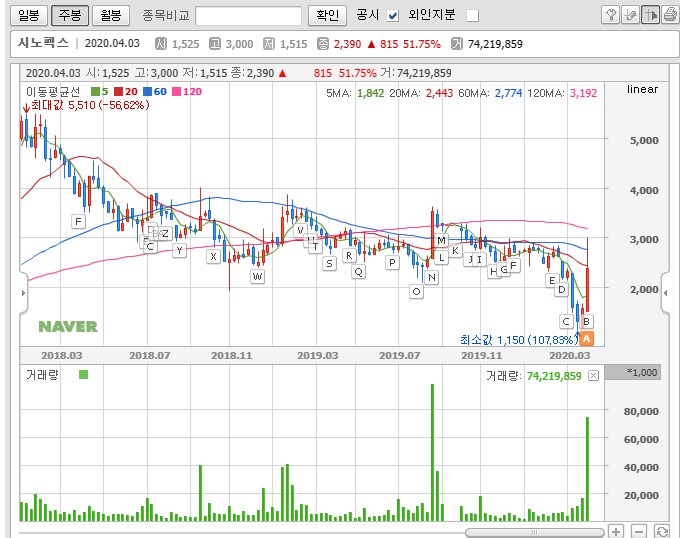Open disclosure marker X
The image size is (680, 538).
click(x=213, y=256)
